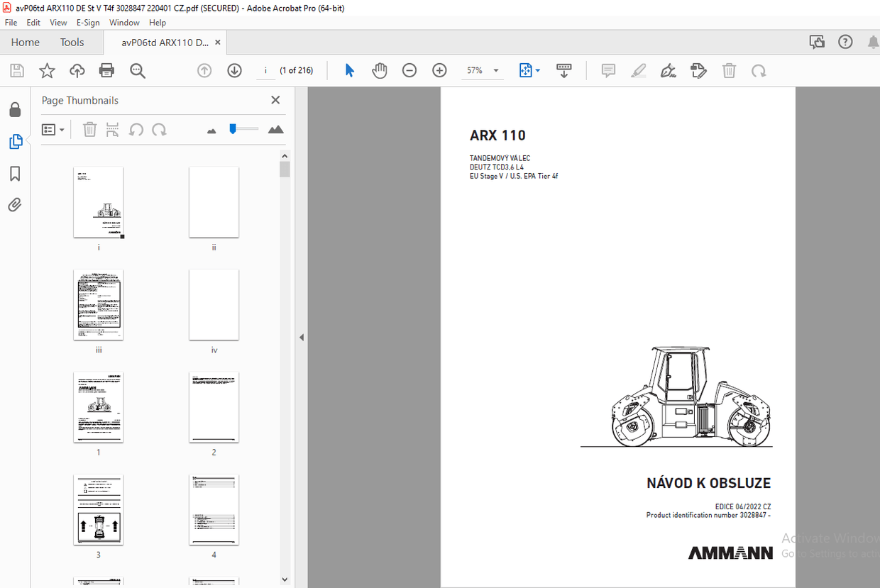Open the Page Thumbnails panel options menu
Screen dimensions: 880x588
[48, 129]
